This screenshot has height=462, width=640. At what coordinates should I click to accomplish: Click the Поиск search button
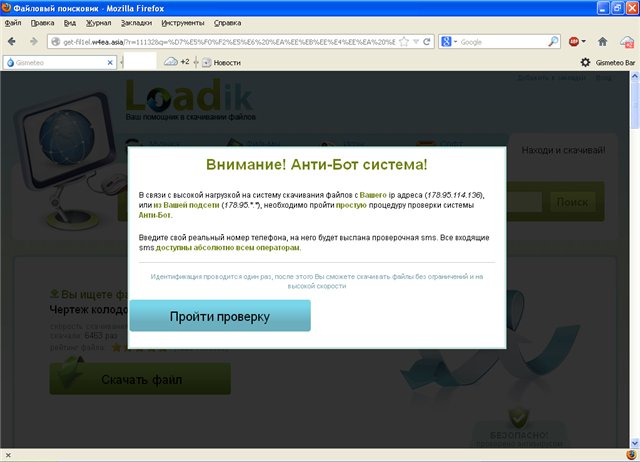572,202
